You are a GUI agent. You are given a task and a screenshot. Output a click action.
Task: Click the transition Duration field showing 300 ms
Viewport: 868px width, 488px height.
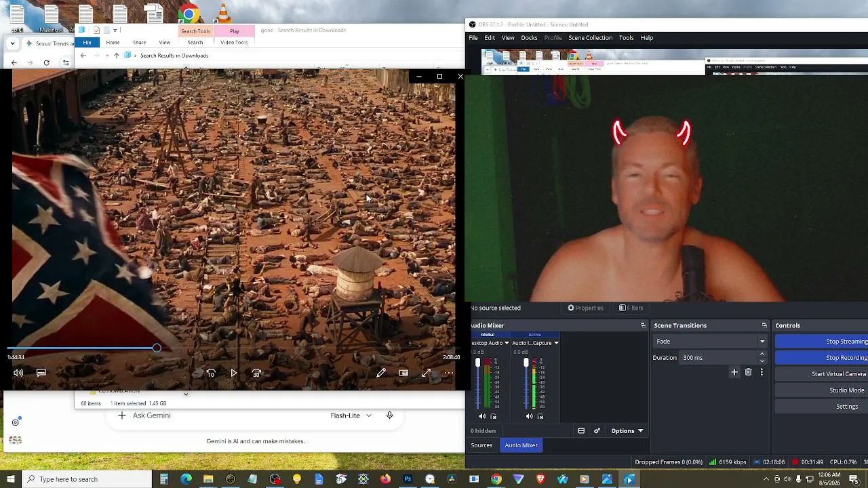coord(717,358)
